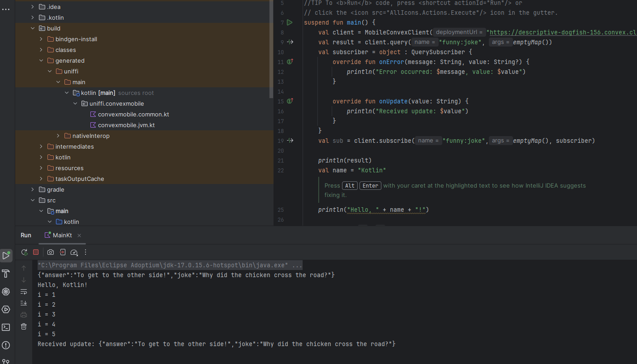This screenshot has width=637, height=364.
Task: Click the onError override gutter icon
Action: point(290,62)
